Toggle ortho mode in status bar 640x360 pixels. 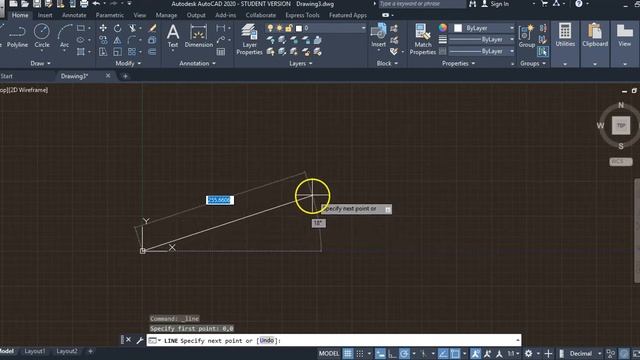click(x=392, y=353)
